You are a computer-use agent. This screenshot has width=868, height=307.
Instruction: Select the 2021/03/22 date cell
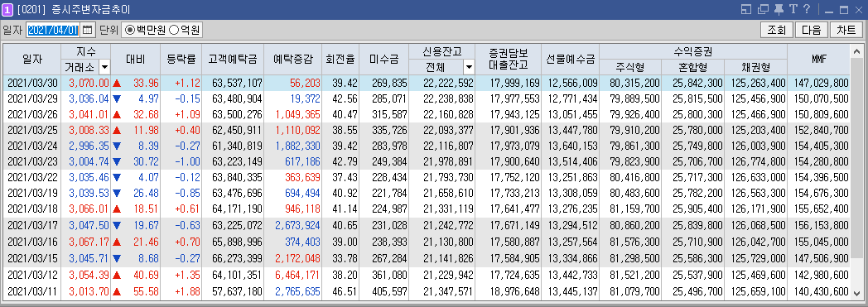coord(32,178)
